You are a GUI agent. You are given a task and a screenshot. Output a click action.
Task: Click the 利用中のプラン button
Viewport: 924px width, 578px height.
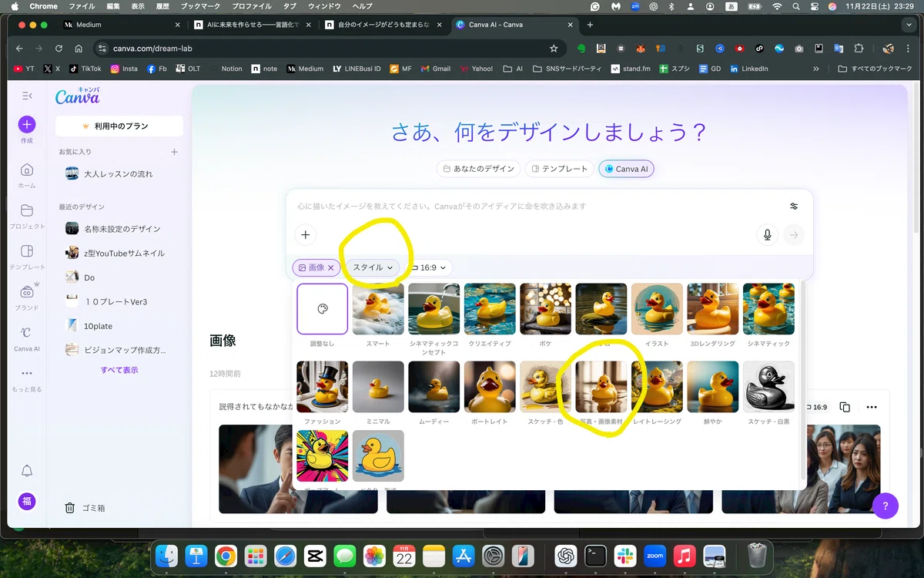click(x=119, y=126)
